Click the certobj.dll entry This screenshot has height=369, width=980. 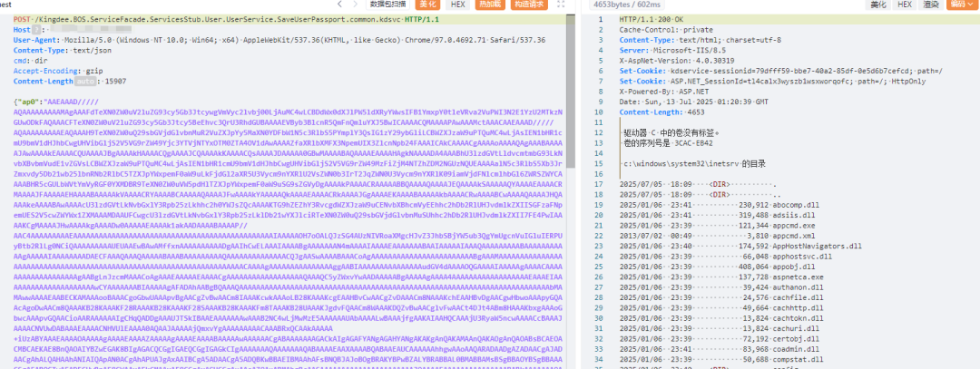pos(799,339)
